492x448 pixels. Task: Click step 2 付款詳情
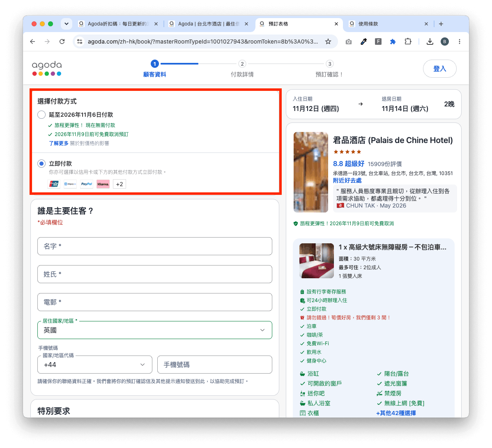coord(242,69)
